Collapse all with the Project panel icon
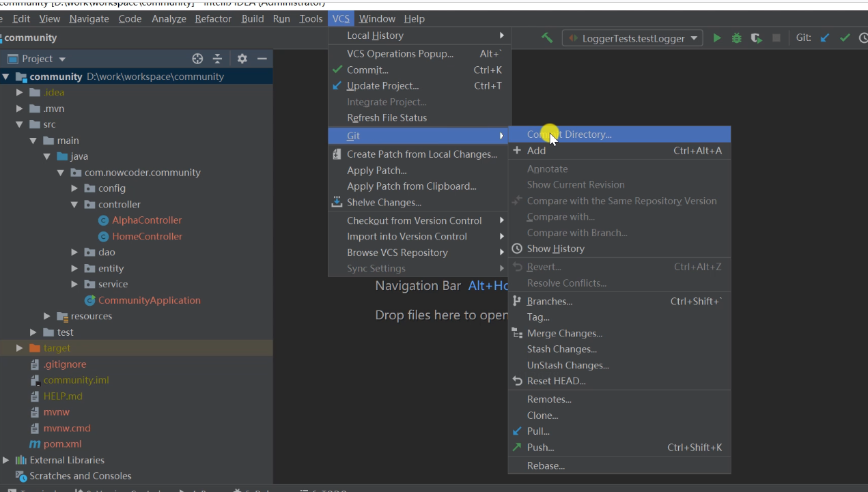 (217, 59)
